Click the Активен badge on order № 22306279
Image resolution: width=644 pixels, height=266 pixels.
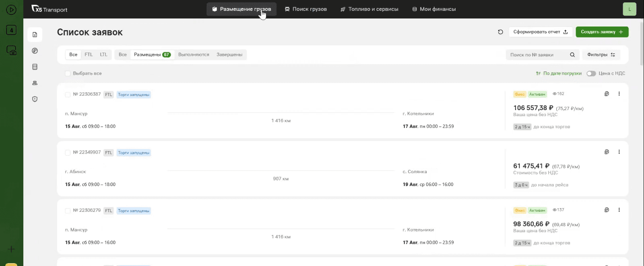point(537,210)
